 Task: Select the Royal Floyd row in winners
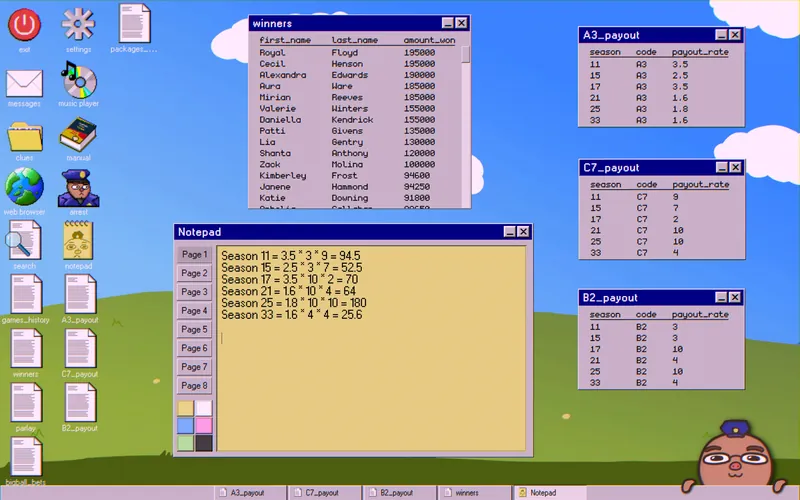355,53
